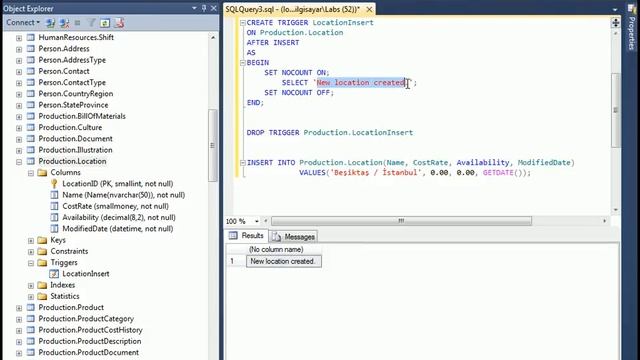Screen dimensions: 640x360
Task: Expand the Statistics folder
Action: point(31,297)
